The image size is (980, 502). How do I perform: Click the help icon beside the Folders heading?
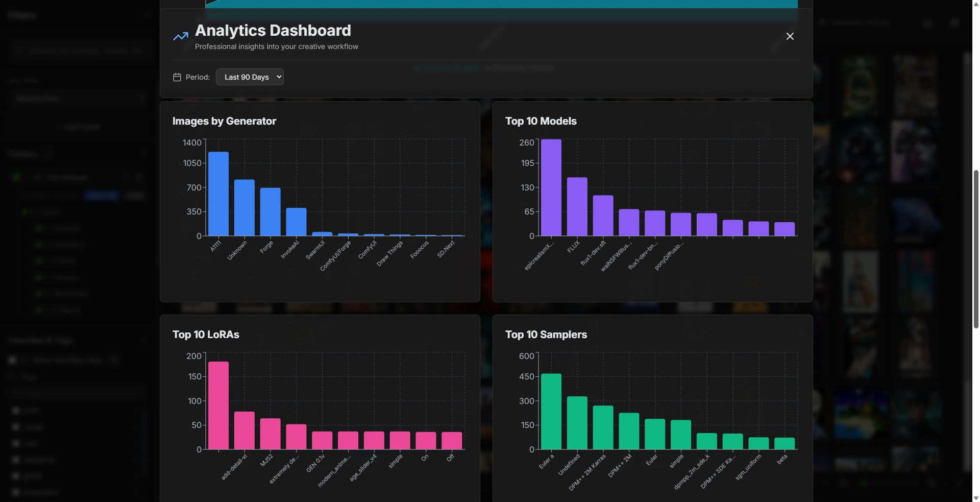coord(48,154)
